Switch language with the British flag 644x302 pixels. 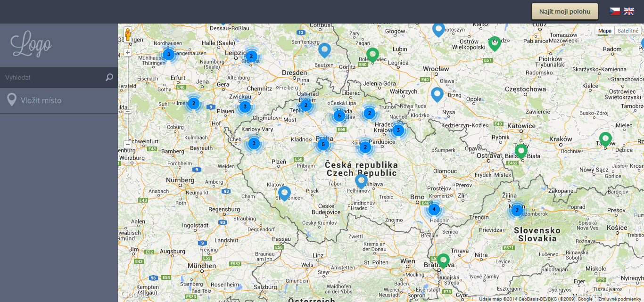[x=629, y=11]
